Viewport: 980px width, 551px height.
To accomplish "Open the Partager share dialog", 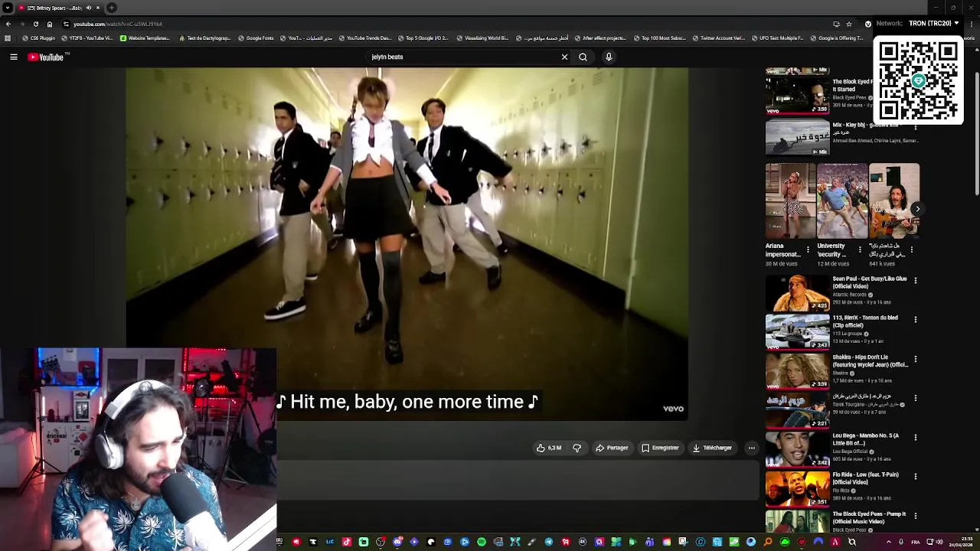I will coord(612,448).
